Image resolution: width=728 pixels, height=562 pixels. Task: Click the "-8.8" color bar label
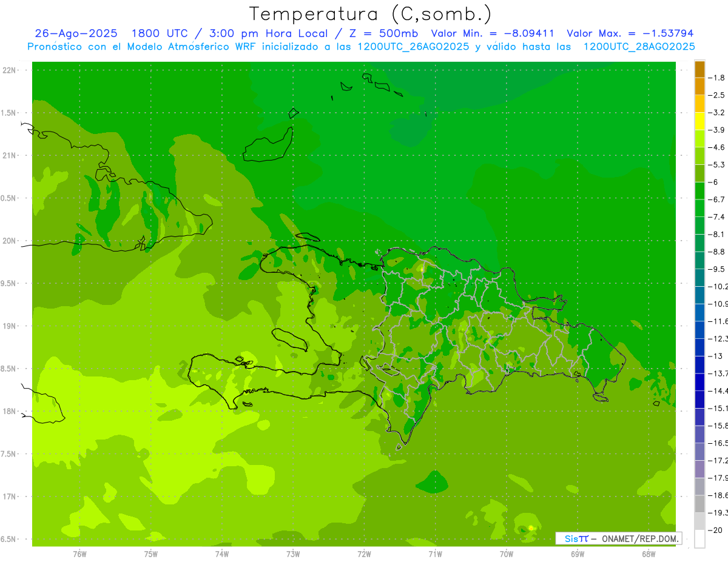716,252
